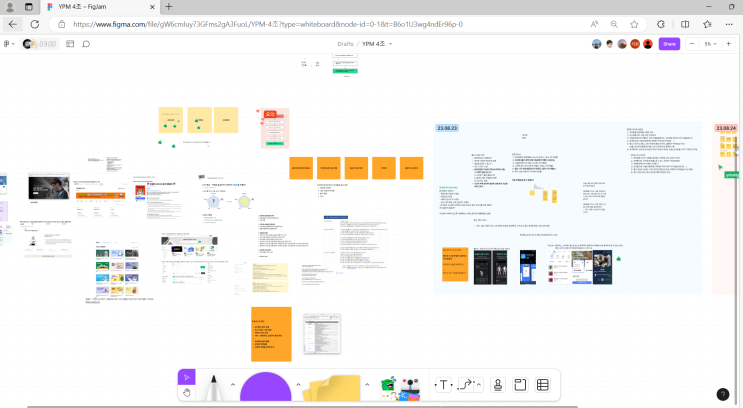Select the Move arrow tool
Image resolution: width=743 pixels, height=408 pixels.
187,377
